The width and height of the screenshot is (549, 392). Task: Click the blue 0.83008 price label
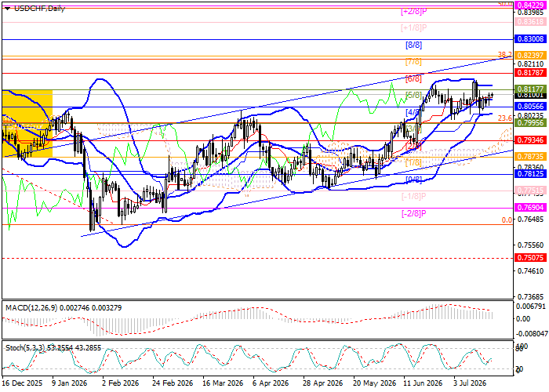(x=530, y=39)
